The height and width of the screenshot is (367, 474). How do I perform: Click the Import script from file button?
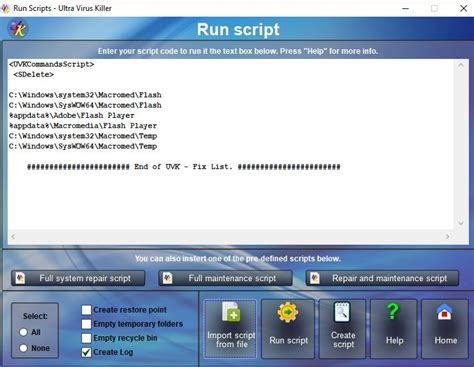click(230, 329)
